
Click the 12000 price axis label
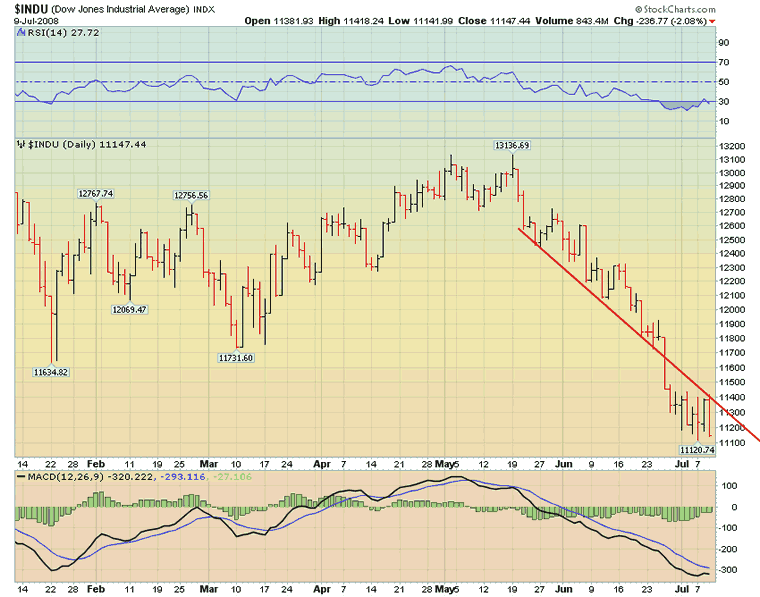(x=731, y=310)
